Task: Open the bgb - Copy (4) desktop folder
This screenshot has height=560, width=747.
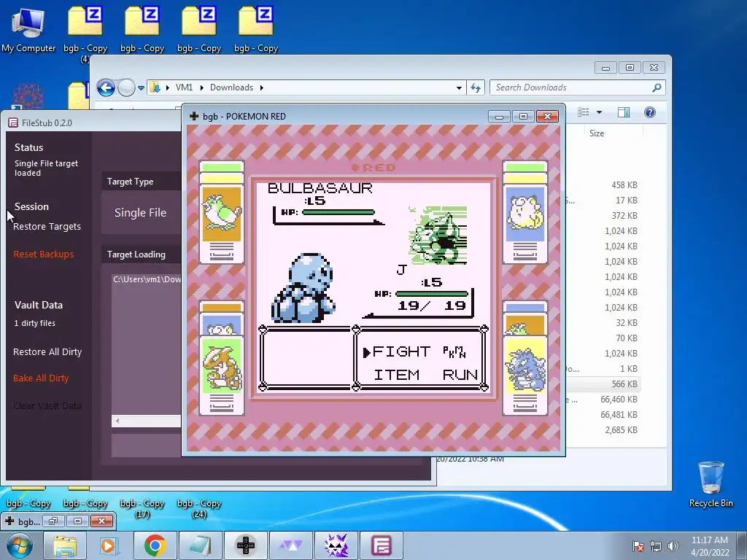Action: coord(85,34)
